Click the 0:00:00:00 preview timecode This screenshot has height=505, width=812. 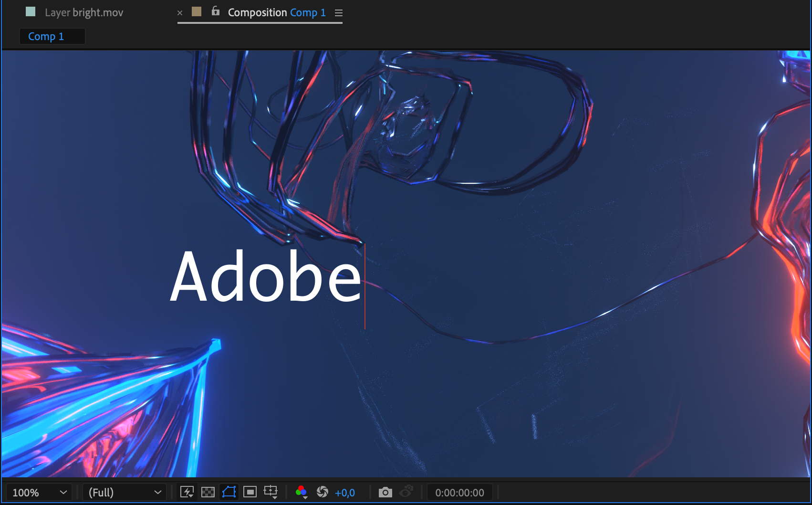459,493
